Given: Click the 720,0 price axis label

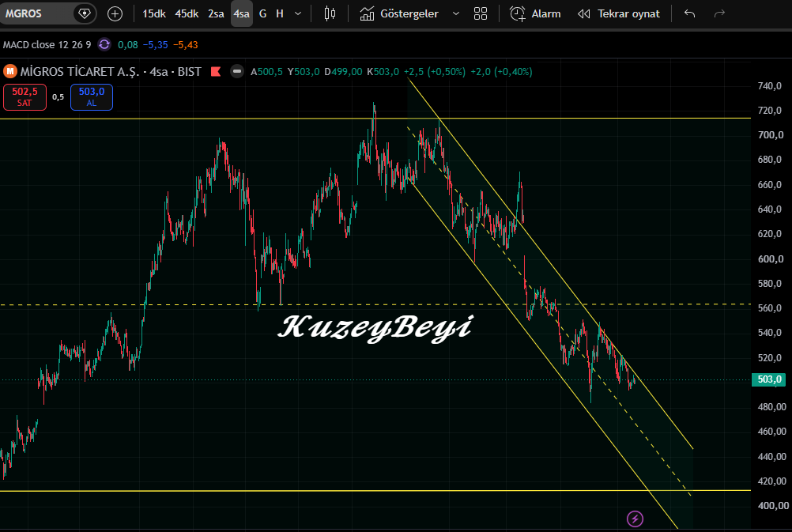Looking at the screenshot, I should (x=770, y=110).
